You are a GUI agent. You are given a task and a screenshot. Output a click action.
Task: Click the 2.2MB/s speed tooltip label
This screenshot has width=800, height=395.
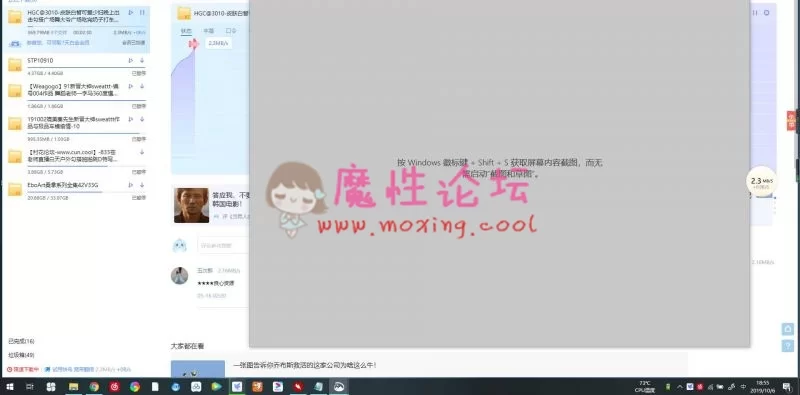click(219, 43)
